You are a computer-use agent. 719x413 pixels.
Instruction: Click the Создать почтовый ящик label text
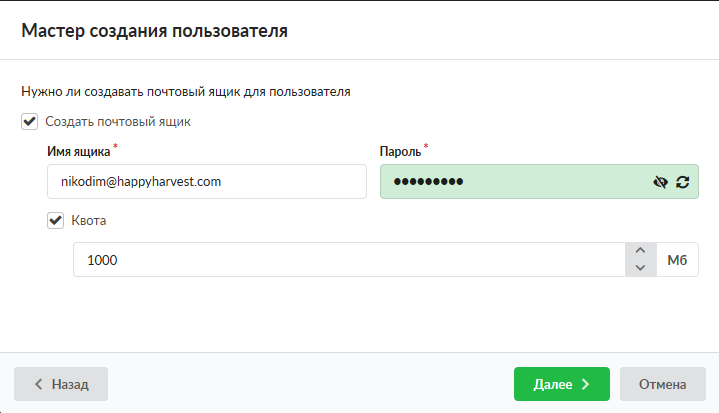(x=118, y=121)
